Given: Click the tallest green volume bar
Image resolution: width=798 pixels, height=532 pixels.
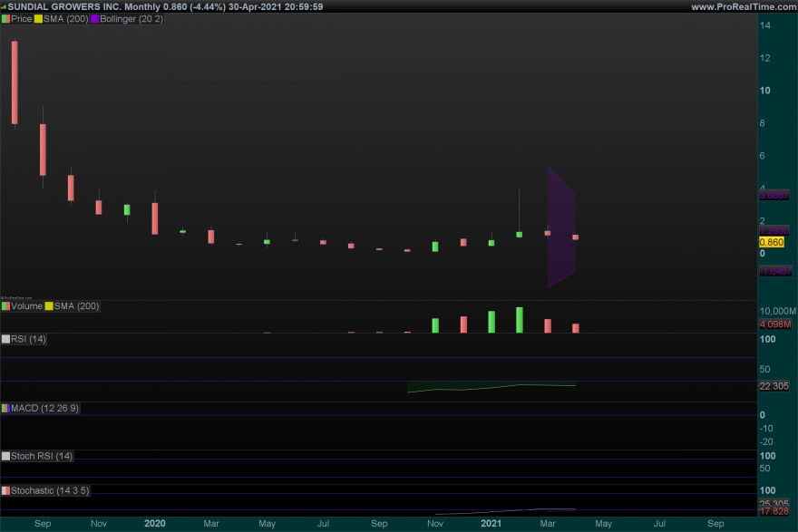Looking at the screenshot, I should click(x=519, y=320).
